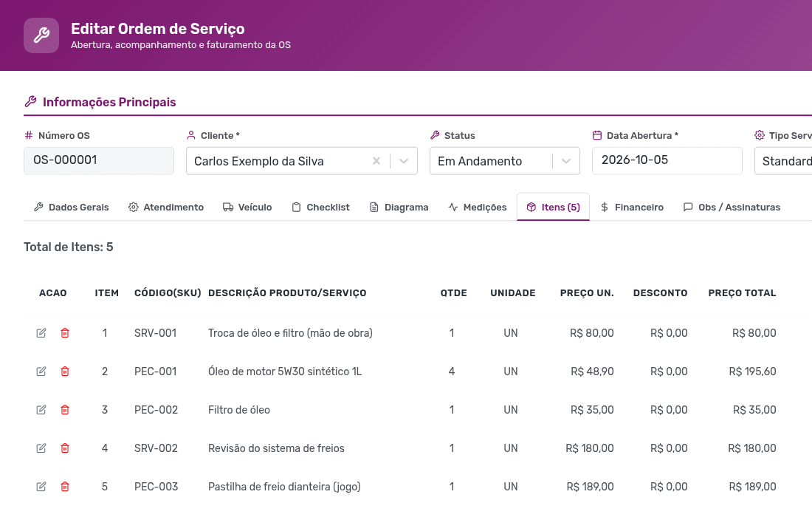Open the Cliente dropdown arrow
The width and height of the screenshot is (812, 517).
[404, 161]
